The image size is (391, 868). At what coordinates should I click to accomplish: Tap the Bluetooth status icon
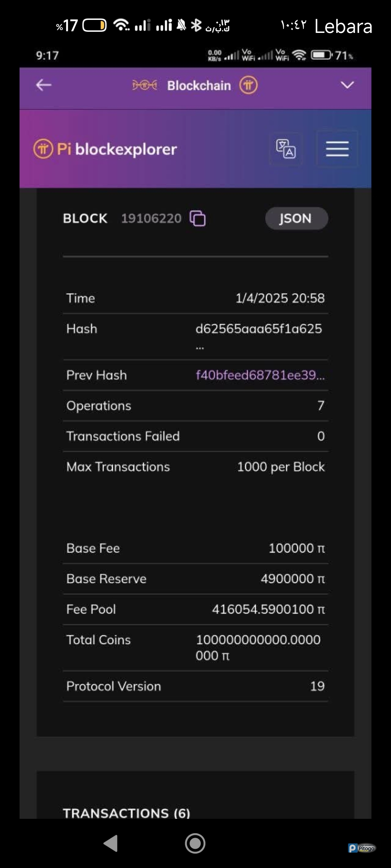tap(196, 25)
